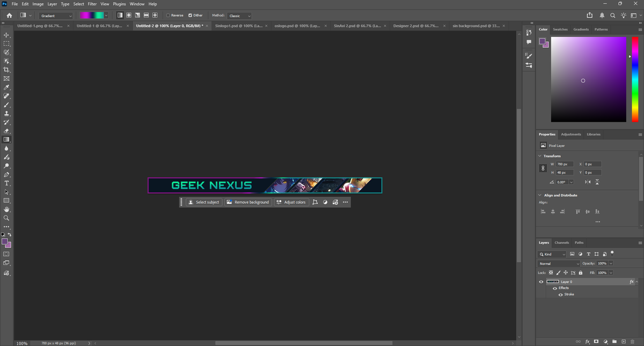Switch to the Channels tab

click(561, 242)
